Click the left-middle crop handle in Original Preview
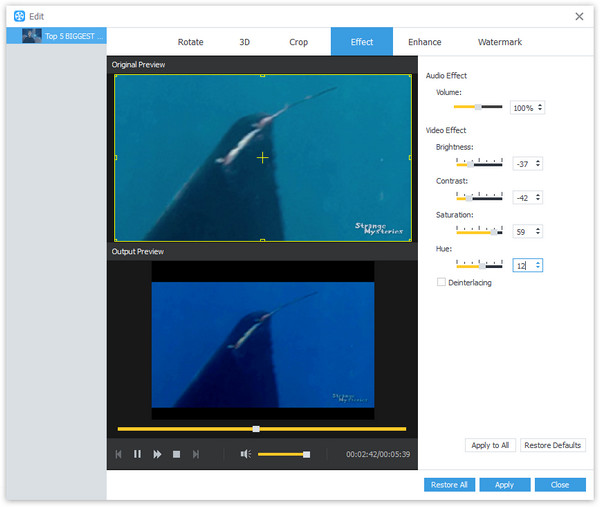The image size is (600, 507). 116,158
